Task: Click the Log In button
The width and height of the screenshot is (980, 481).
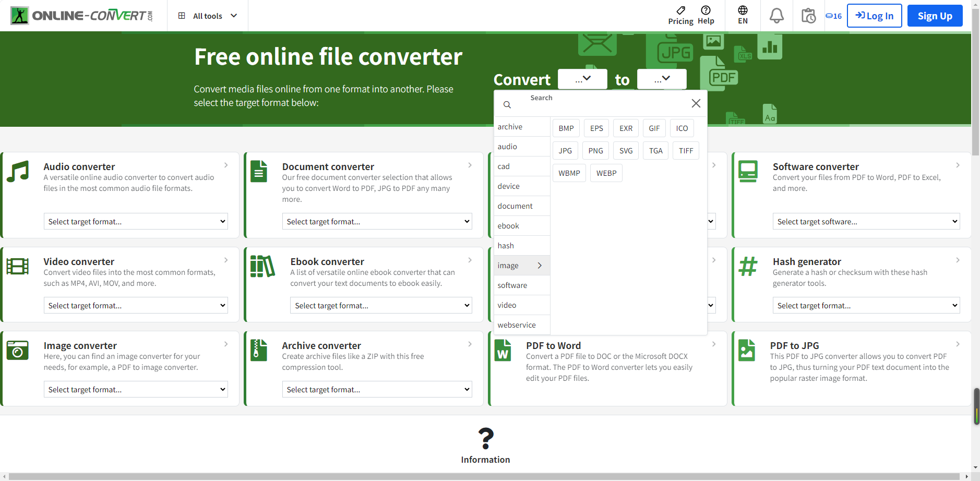Action: pos(874,16)
